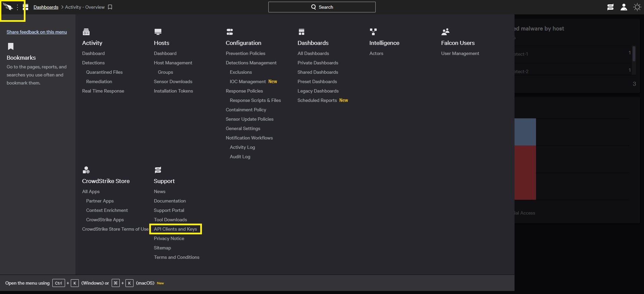Click the Activity section icon
644x294 pixels.
[x=86, y=32]
